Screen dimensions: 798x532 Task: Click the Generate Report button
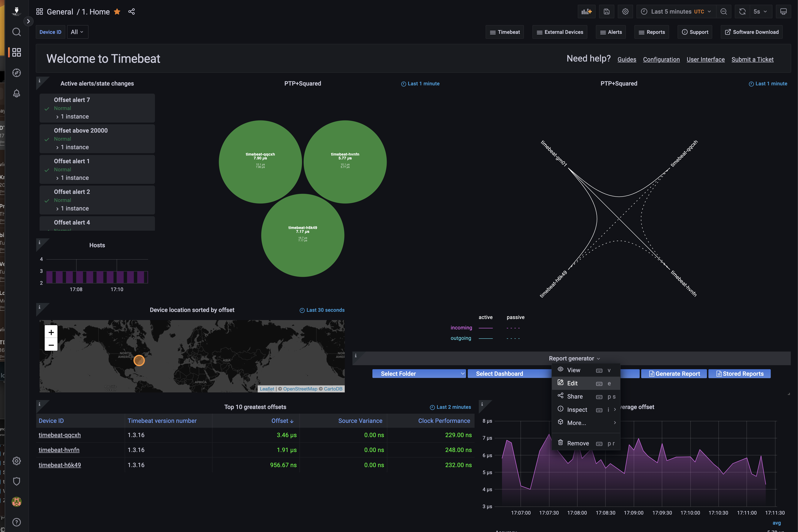674,373
